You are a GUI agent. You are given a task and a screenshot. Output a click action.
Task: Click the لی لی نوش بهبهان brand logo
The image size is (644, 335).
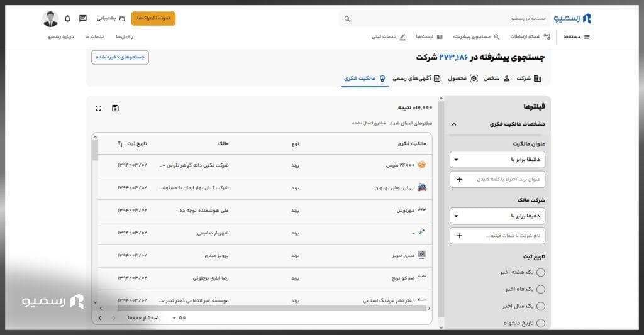coord(422,188)
